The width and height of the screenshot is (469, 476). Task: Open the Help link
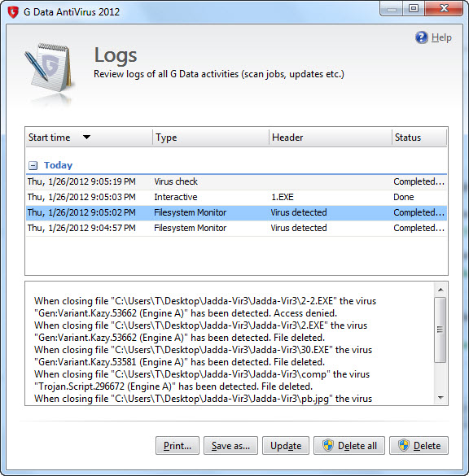point(441,37)
